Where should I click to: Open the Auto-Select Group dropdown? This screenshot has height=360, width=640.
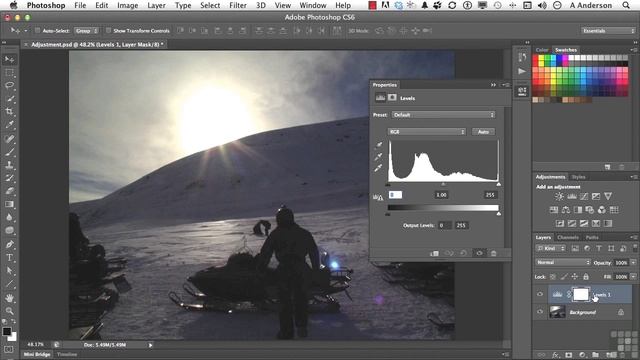tap(87, 31)
